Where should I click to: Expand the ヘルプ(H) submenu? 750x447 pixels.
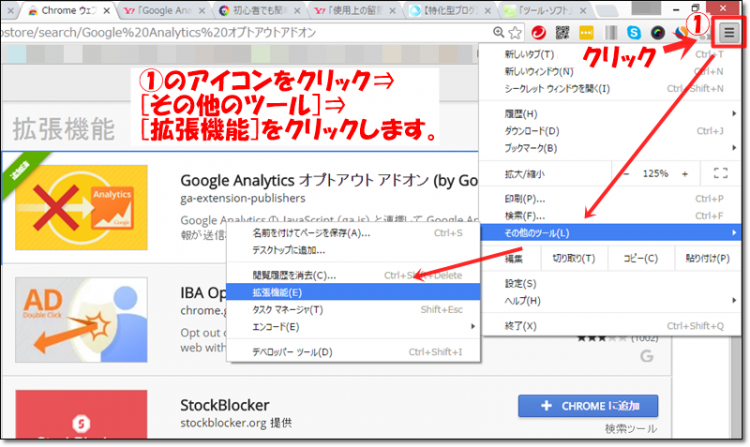coord(610,301)
